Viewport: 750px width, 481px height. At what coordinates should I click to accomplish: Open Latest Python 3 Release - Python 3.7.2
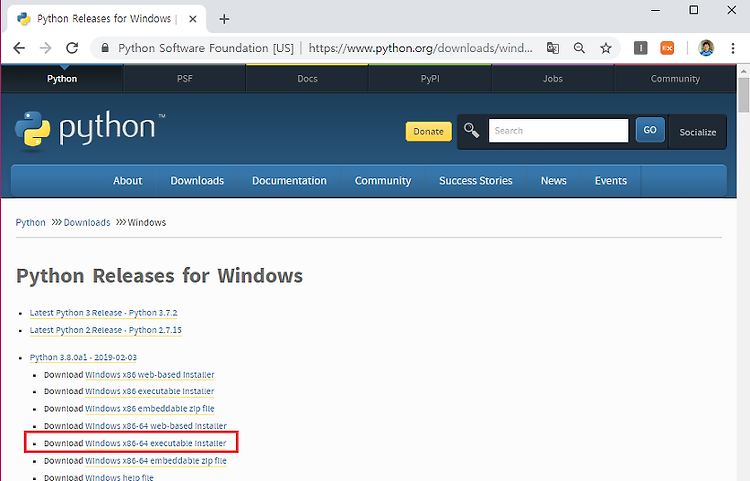(103, 313)
